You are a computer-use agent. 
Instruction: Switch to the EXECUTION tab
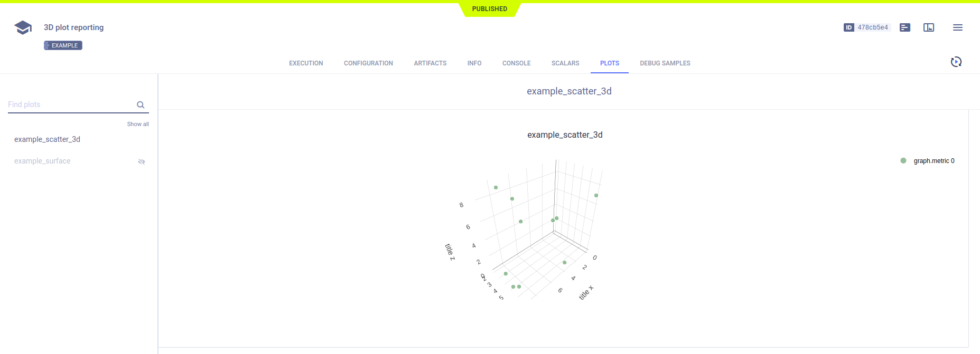(x=306, y=63)
